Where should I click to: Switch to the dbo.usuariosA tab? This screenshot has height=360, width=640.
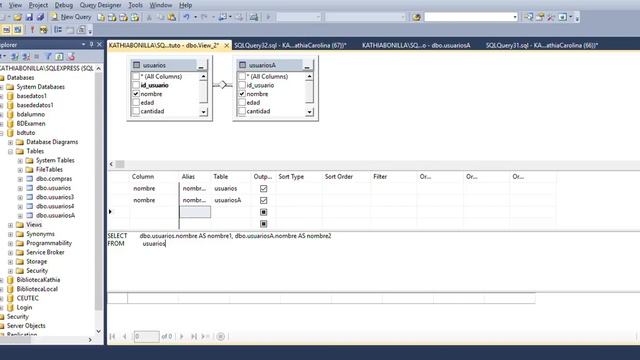point(416,45)
